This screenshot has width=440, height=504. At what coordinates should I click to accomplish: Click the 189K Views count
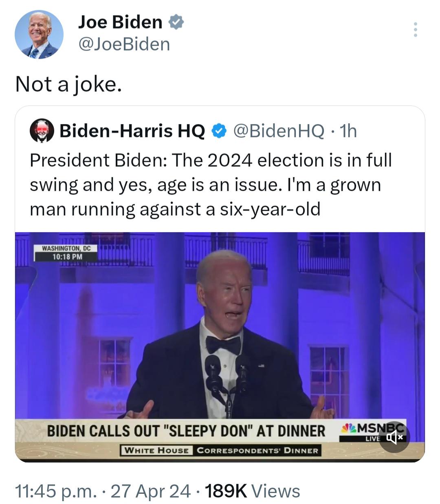point(252,491)
